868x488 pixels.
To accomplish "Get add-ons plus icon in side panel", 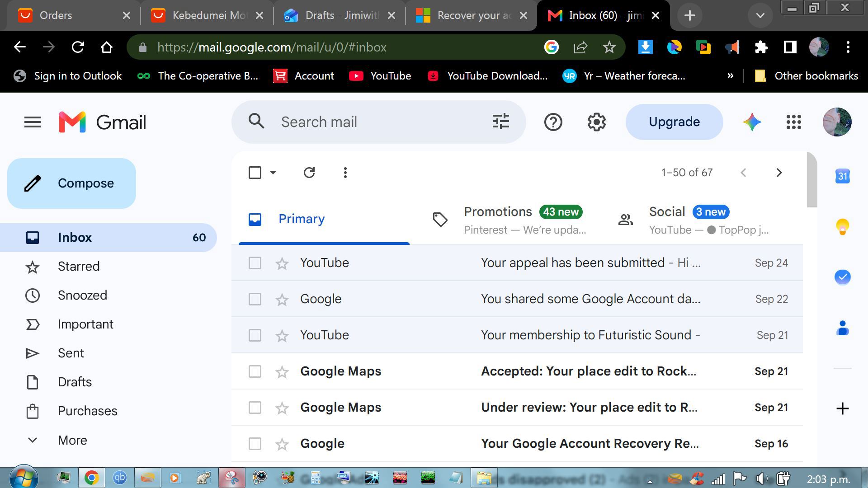I will tap(842, 408).
